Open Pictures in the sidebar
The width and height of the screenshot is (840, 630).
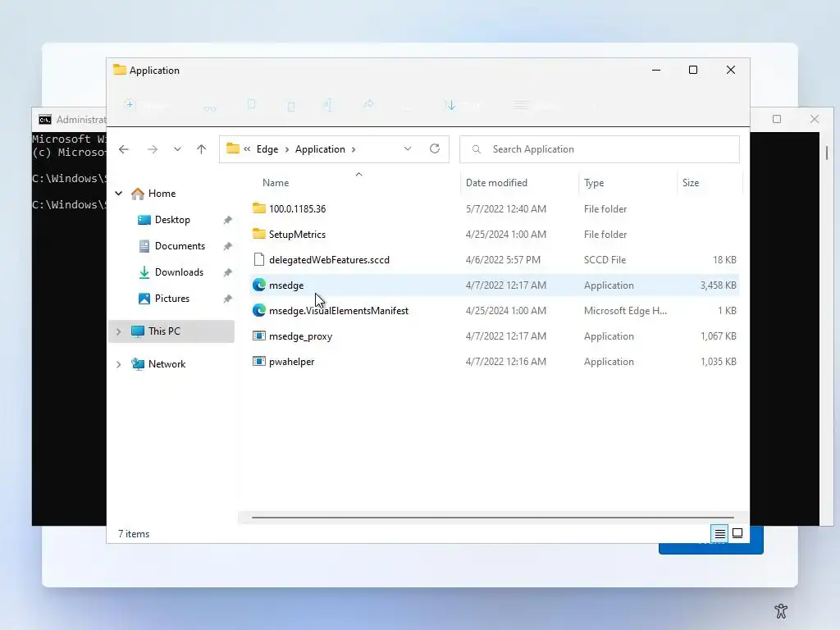172,299
